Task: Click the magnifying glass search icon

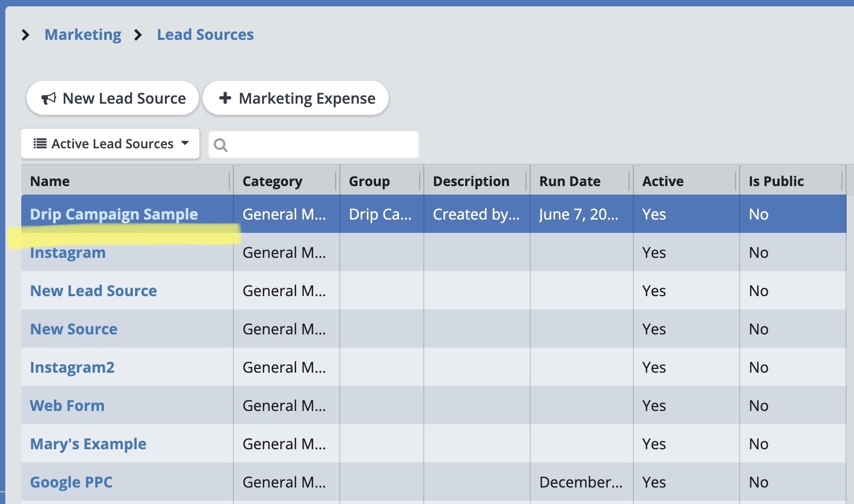Action: pyautogui.click(x=221, y=145)
